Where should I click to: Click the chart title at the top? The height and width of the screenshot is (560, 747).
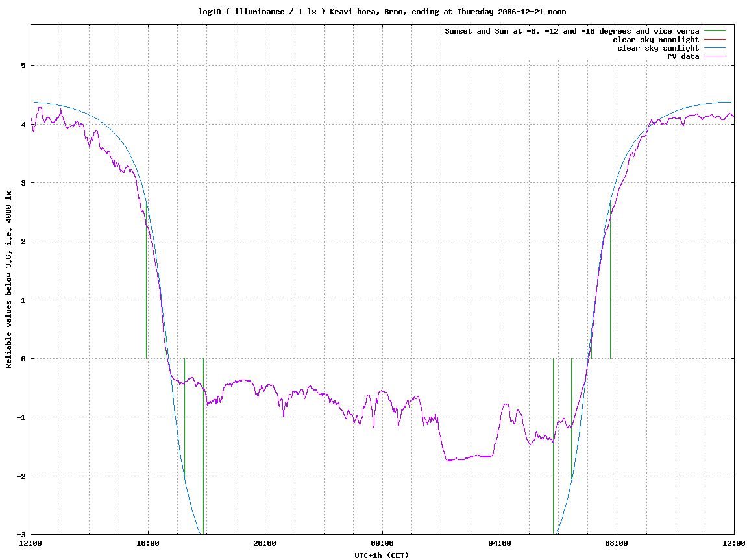tap(382, 12)
